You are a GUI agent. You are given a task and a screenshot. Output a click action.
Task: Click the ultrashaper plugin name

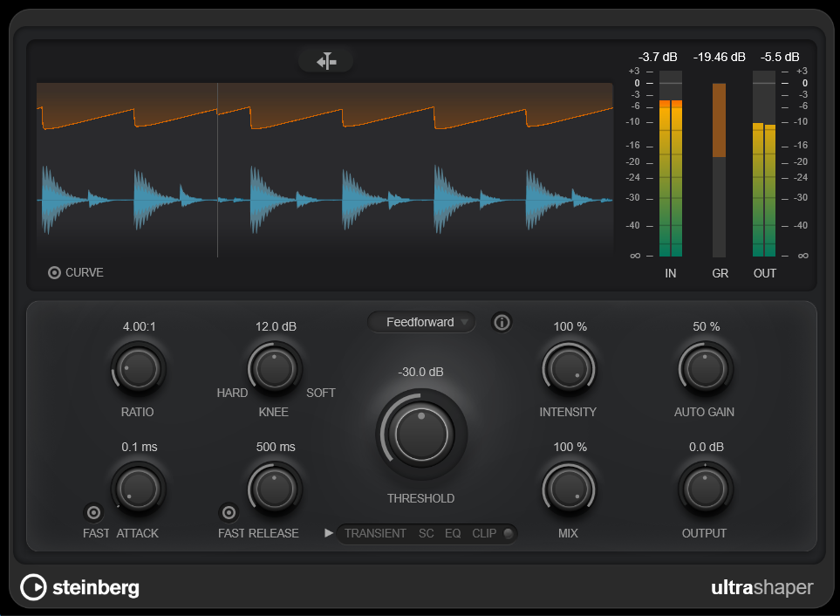(761, 587)
